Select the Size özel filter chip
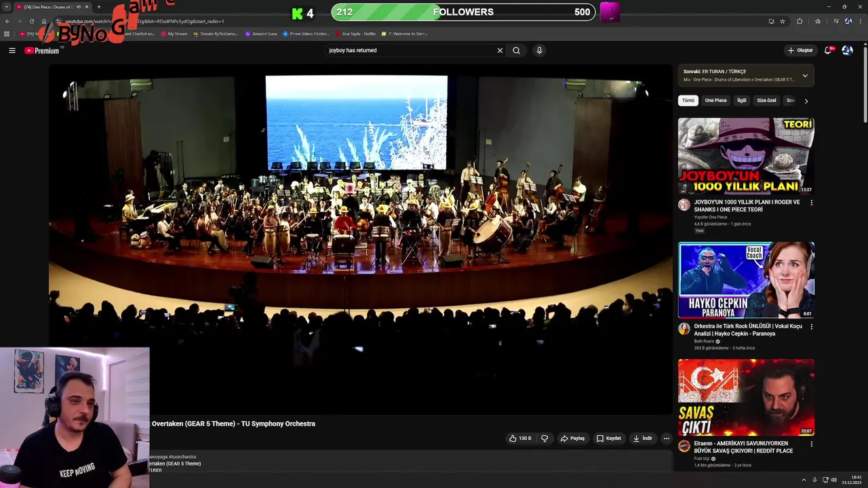The width and height of the screenshot is (868, 488). 766,100
